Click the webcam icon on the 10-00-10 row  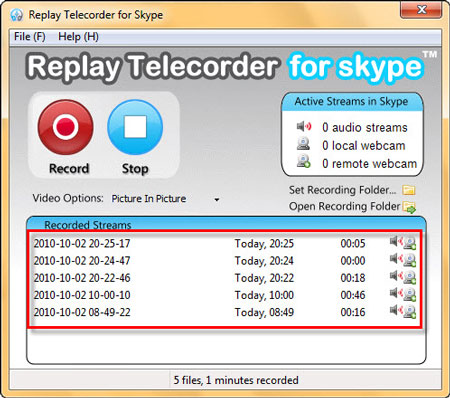coord(410,295)
